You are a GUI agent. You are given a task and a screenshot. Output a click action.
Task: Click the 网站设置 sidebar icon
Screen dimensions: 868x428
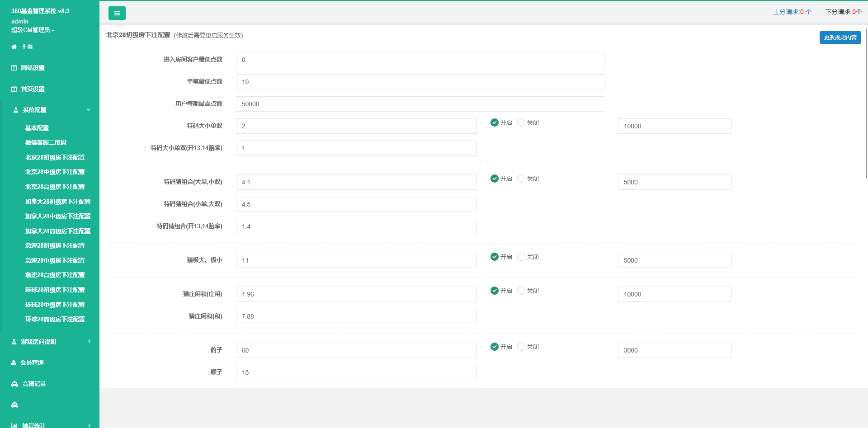[14, 68]
